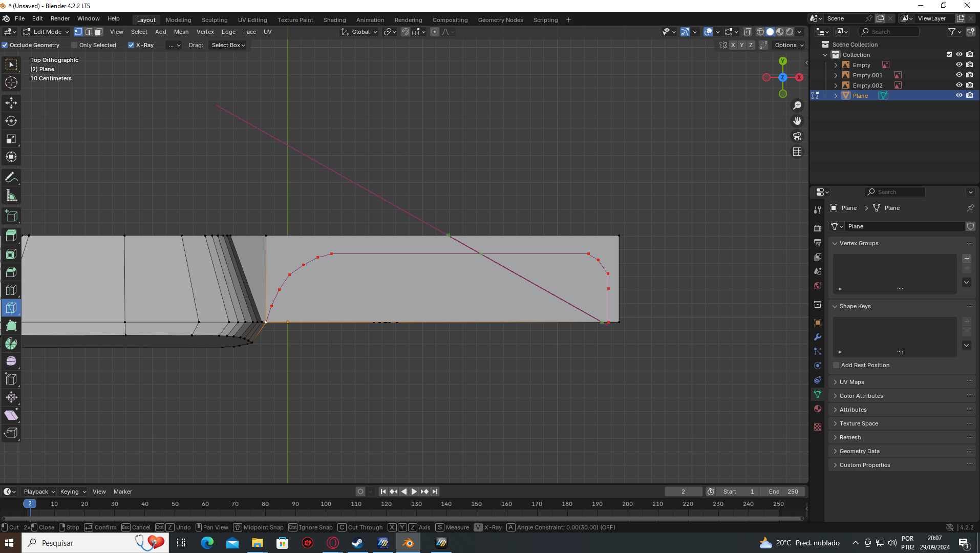Select the Knife tool

pos(11,308)
